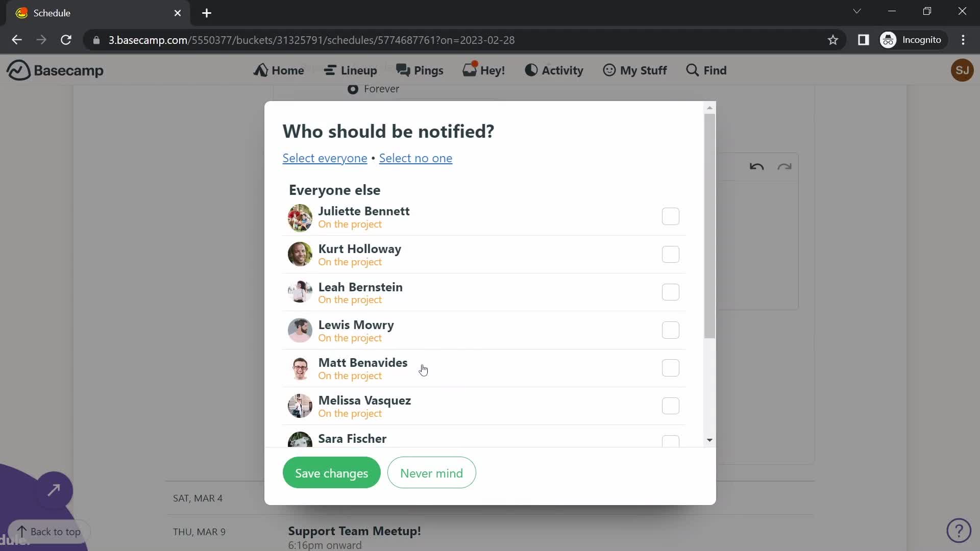Select no one to notify
The image size is (980, 551).
tap(415, 158)
